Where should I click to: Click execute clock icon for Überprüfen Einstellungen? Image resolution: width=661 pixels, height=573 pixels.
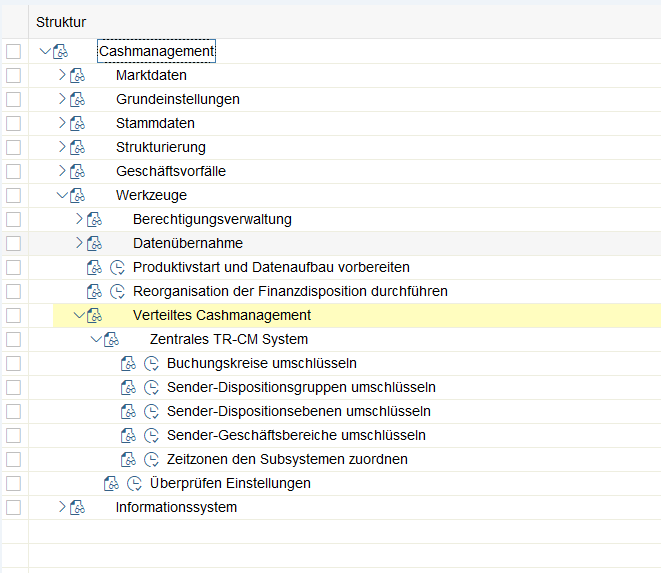click(135, 483)
